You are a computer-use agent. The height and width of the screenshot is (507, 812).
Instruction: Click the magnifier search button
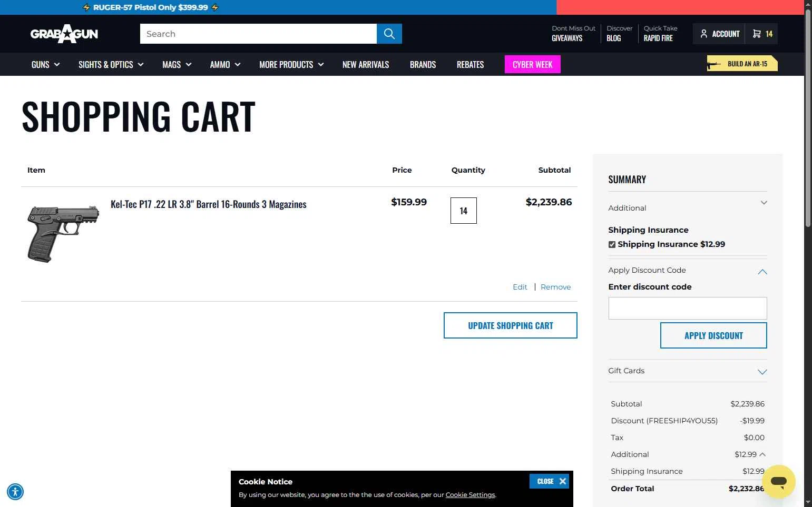pyautogui.click(x=389, y=34)
